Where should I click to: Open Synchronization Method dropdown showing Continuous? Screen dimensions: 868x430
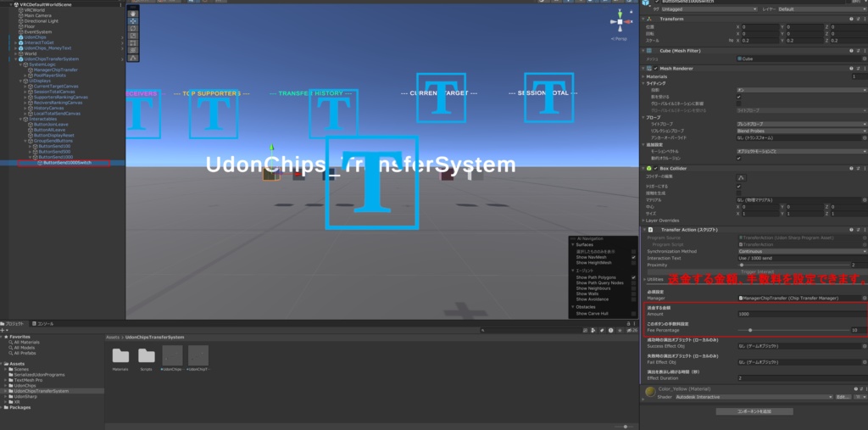pos(802,251)
